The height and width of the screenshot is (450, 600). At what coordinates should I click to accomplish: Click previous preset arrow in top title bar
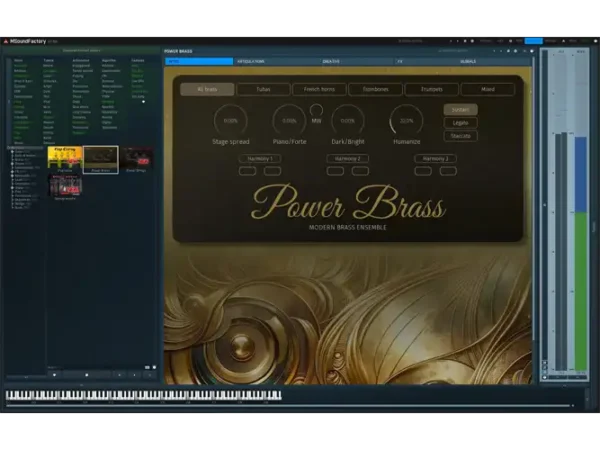(x=451, y=41)
